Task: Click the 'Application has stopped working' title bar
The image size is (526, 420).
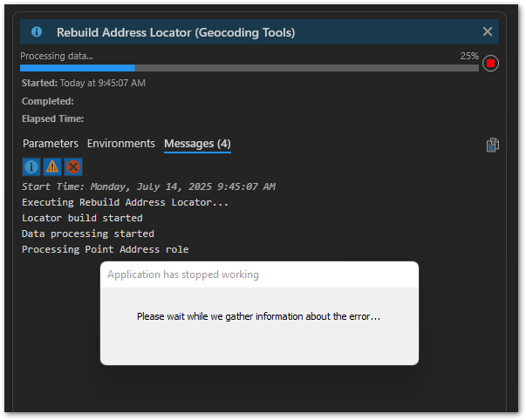Action: coord(259,274)
